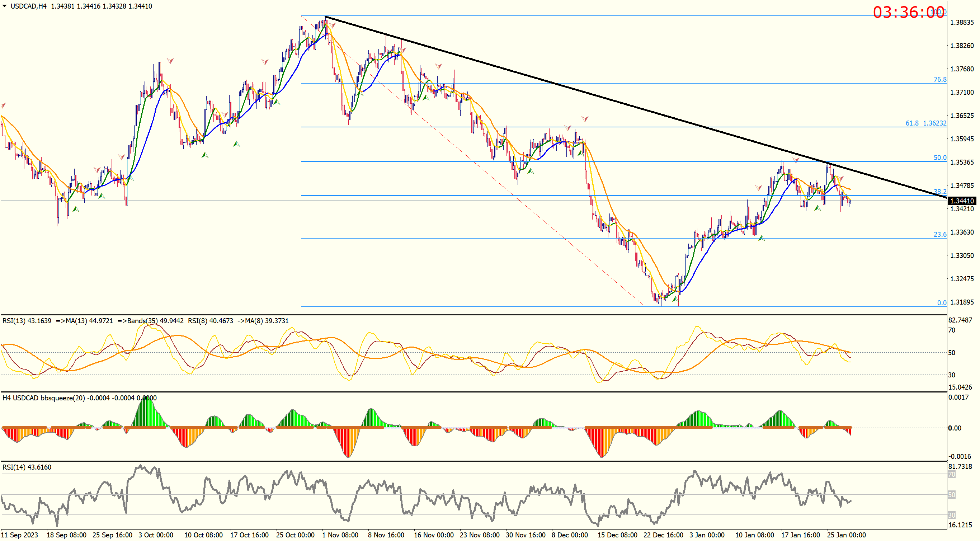Click the triangle arrow beside USDCAD,H4 title
Viewport: 980px width, 541px height.
pyautogui.click(x=5, y=6)
